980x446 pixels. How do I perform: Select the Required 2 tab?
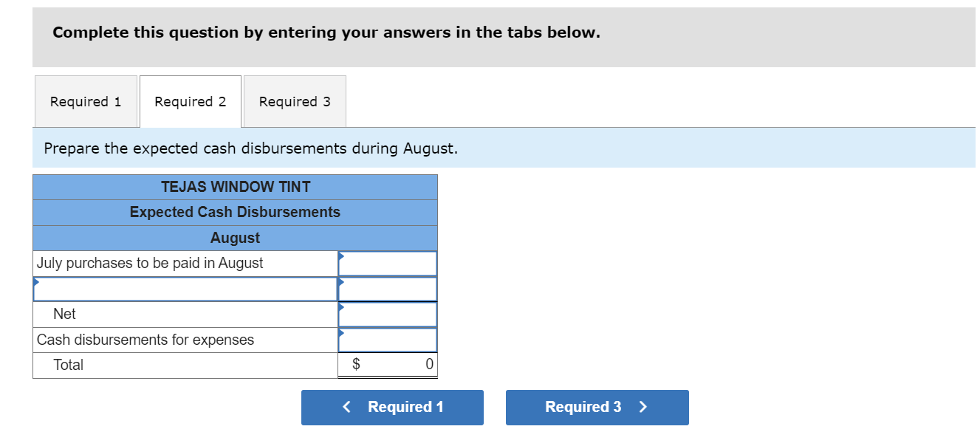point(190,101)
